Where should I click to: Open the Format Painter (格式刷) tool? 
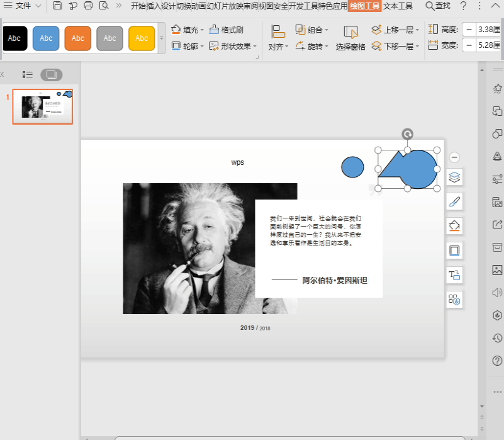(x=227, y=30)
